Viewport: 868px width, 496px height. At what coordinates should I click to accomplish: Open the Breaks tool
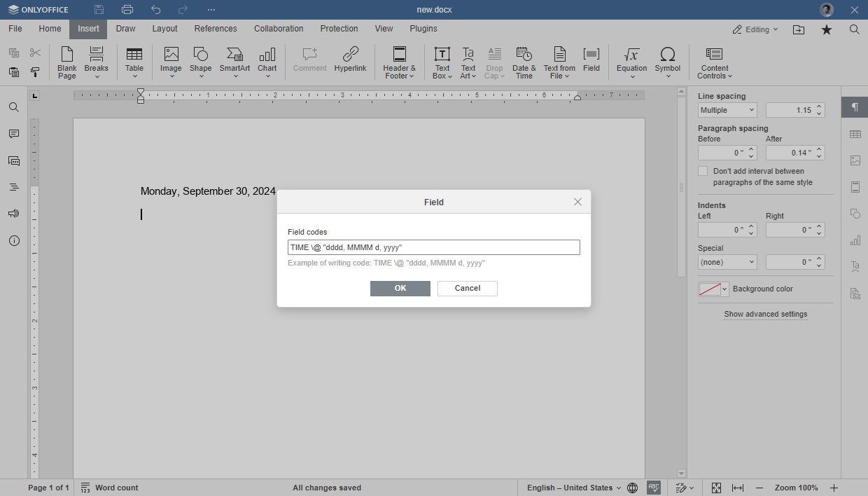tap(97, 63)
